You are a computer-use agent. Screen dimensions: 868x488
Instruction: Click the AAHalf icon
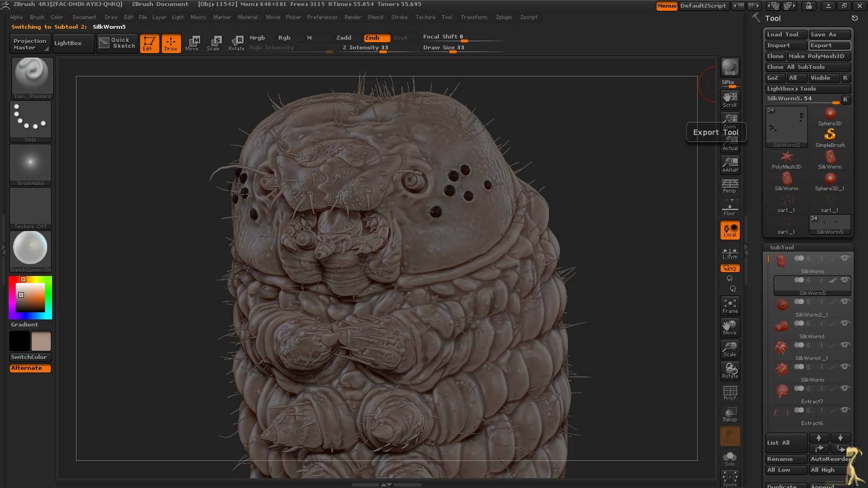(730, 165)
